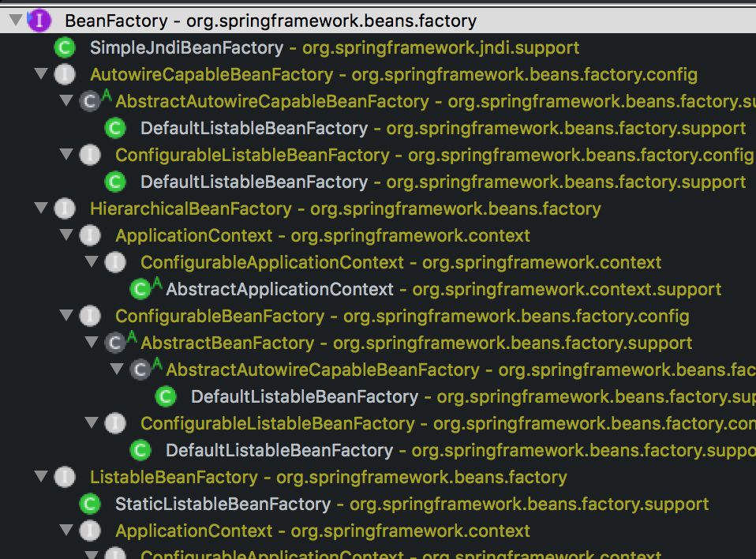
Task: Collapse the AutowireCapableBeanFactory branch
Action: (x=41, y=75)
